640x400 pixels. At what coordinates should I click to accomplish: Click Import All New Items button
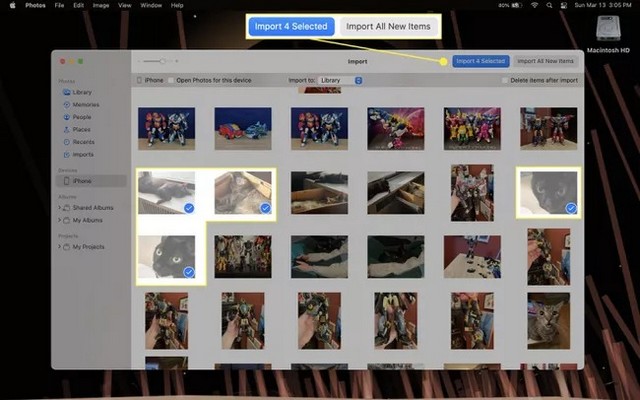point(544,61)
